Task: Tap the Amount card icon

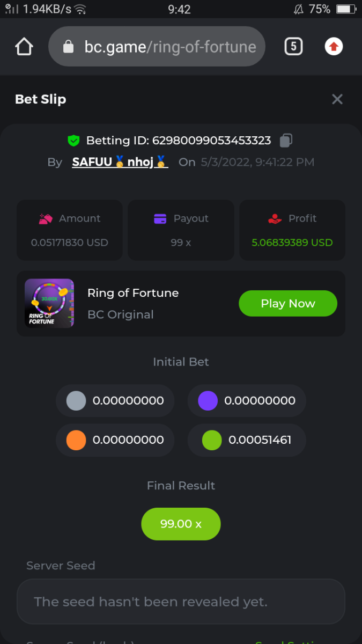Action: pyautogui.click(x=46, y=218)
